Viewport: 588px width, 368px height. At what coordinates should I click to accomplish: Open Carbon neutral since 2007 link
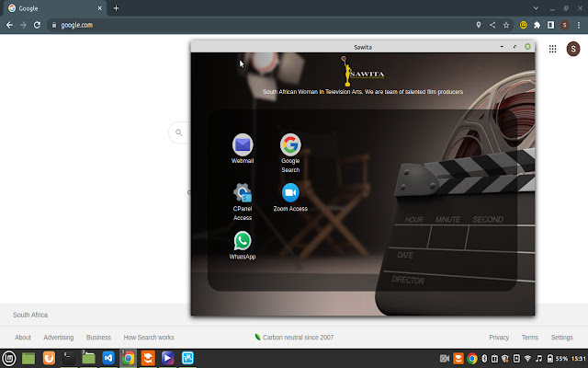(x=294, y=338)
